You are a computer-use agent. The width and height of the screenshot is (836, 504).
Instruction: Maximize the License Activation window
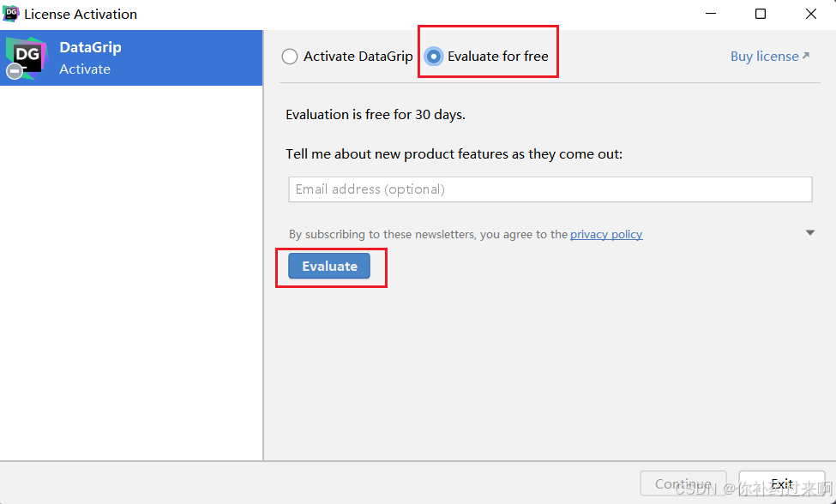(x=761, y=14)
